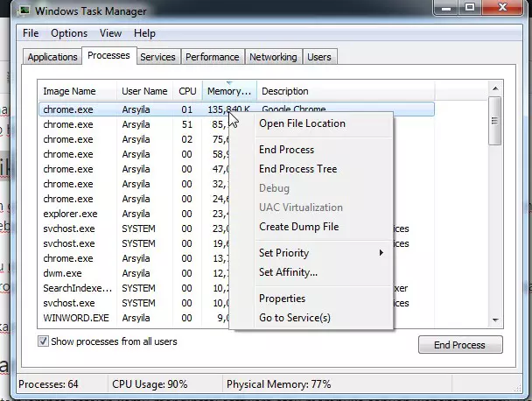
Task: Sort by Image Name column header
Action: pos(77,91)
